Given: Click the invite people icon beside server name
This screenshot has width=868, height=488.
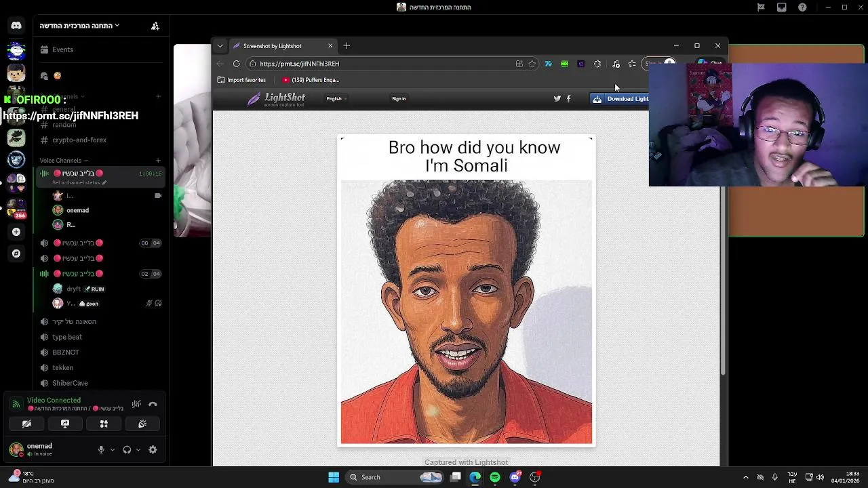Looking at the screenshot, I should (x=155, y=26).
